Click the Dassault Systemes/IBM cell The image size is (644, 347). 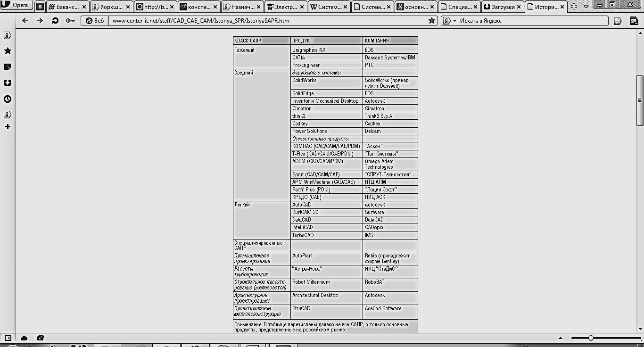[390, 58]
